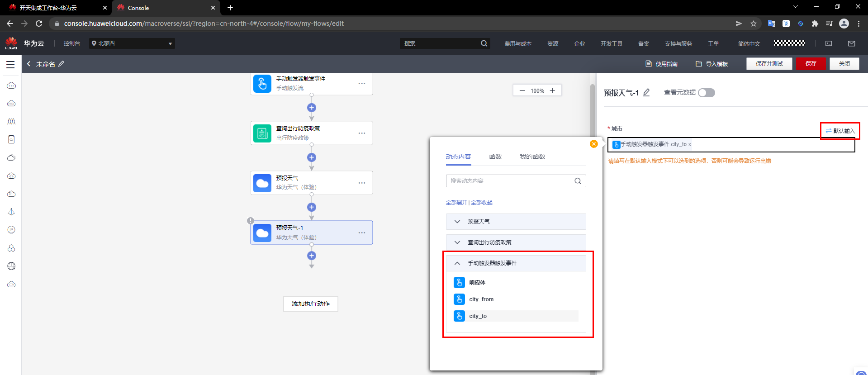Go back using the arrow beside 未命名

pyautogui.click(x=28, y=64)
